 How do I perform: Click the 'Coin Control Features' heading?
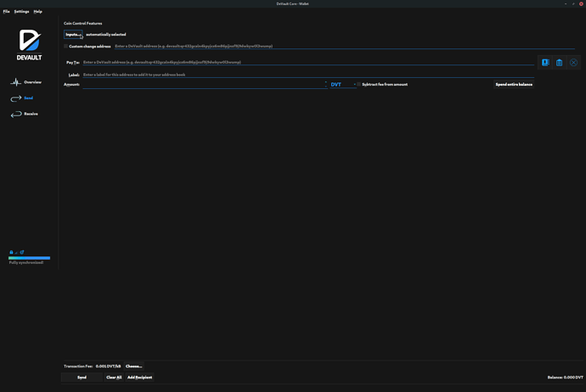click(83, 23)
